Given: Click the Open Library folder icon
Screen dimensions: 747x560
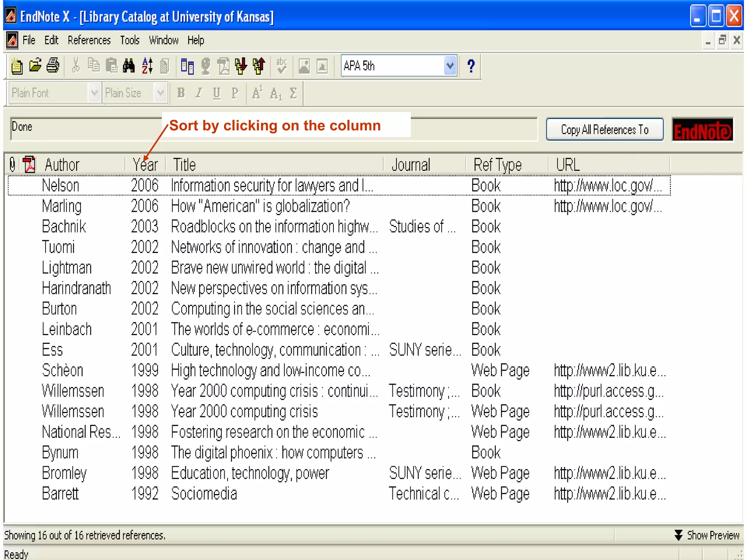Looking at the screenshot, I should 35,66.
